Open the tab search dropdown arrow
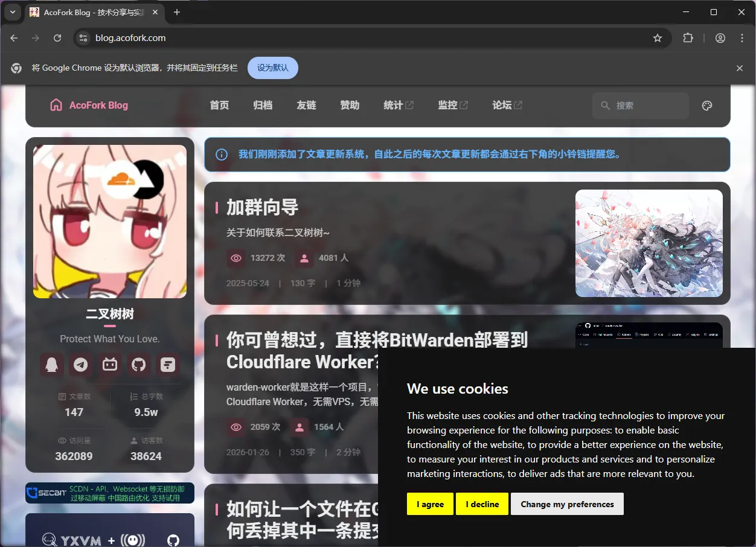Screen dimensions: 756x547 tap(12, 12)
